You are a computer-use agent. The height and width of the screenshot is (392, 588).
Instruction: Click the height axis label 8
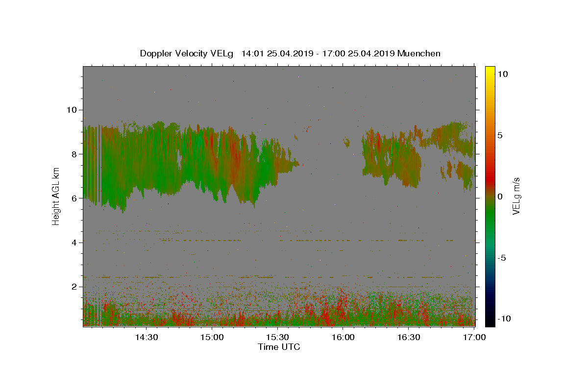(74, 154)
